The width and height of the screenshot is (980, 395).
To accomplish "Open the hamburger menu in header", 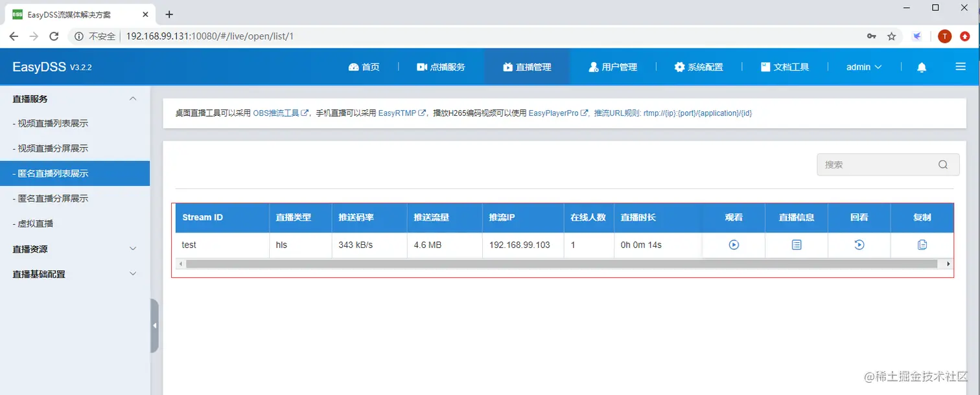I will click(961, 67).
